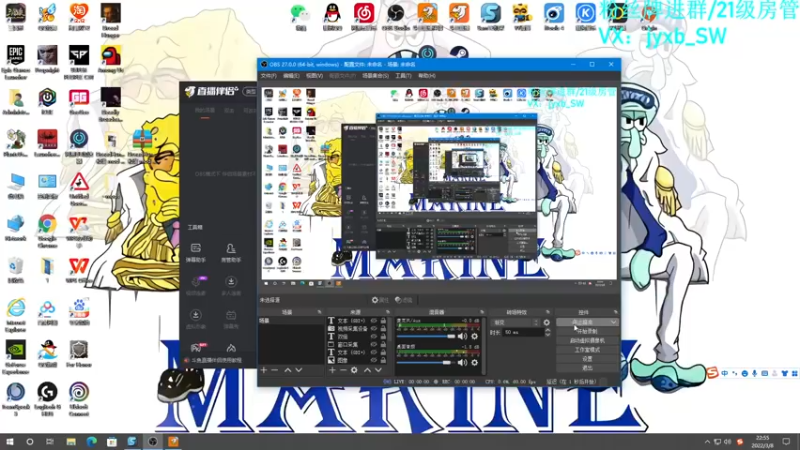Open 弹幕助手 tool in 直播伴侣 window

coord(196,252)
